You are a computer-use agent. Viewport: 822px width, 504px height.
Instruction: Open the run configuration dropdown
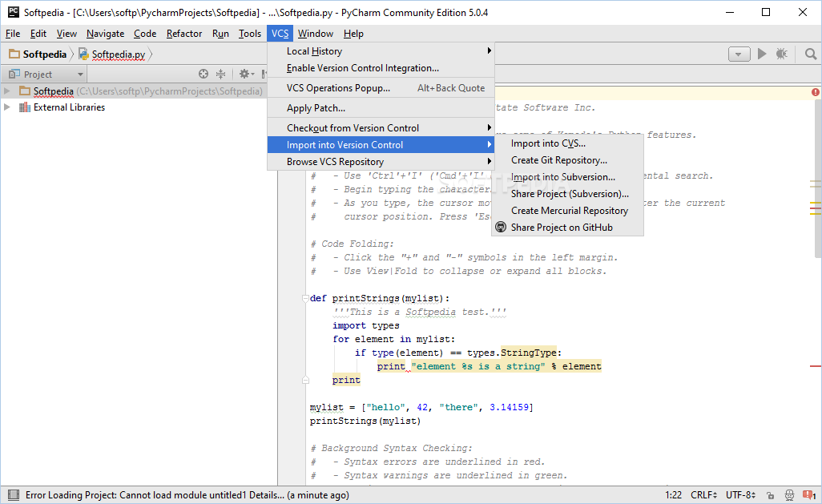pos(739,54)
